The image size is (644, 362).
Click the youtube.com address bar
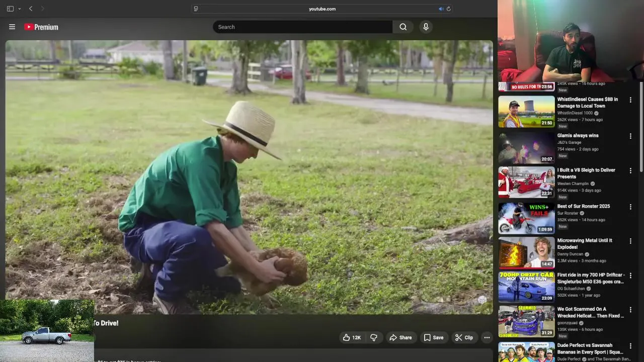[322, 9]
